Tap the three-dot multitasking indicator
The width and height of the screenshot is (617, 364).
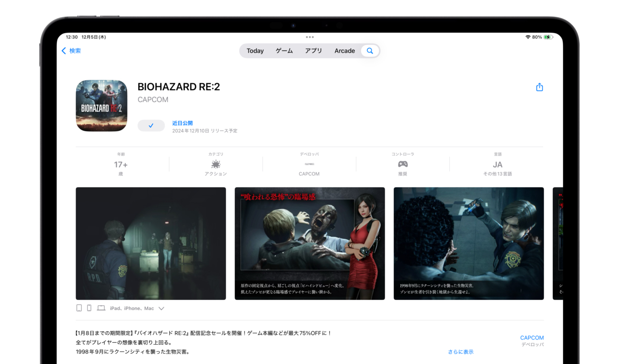click(309, 37)
